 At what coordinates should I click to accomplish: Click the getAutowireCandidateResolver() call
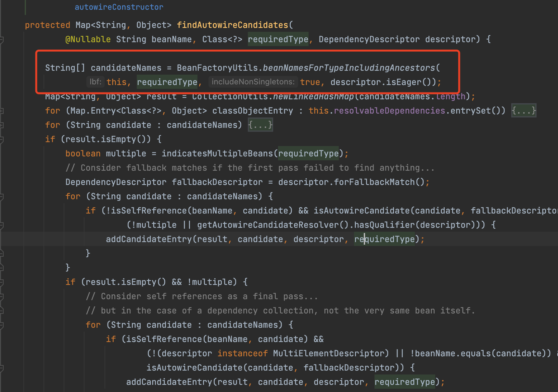tap(273, 225)
